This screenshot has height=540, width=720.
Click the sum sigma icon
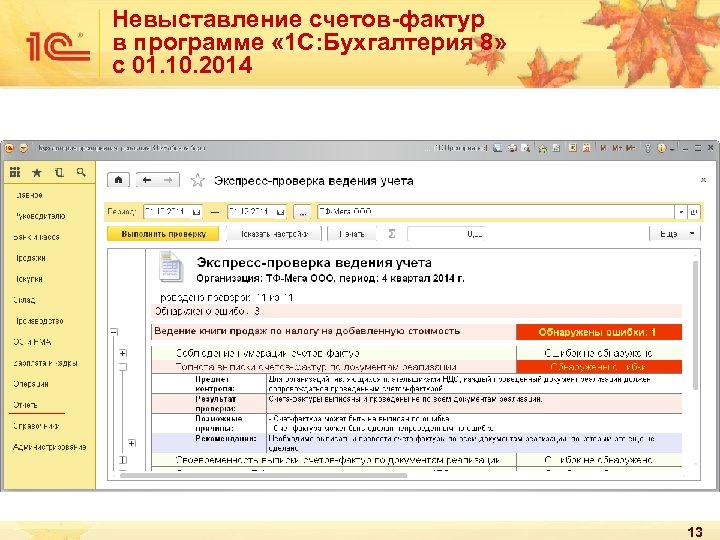[x=392, y=234]
